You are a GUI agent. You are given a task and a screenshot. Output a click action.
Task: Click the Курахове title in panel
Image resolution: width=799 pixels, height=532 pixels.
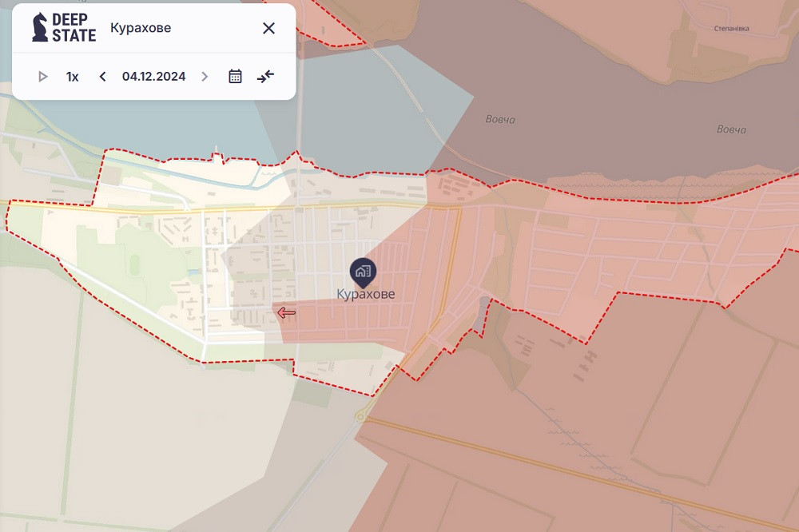pyautogui.click(x=141, y=28)
